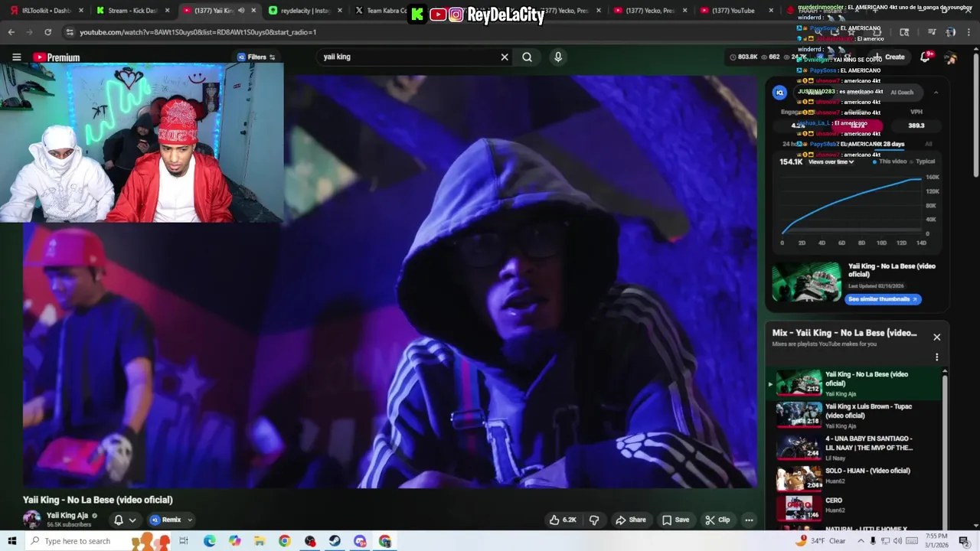The width and height of the screenshot is (980, 551).
Task: Close the Mix playlist panel
Action: (936, 337)
